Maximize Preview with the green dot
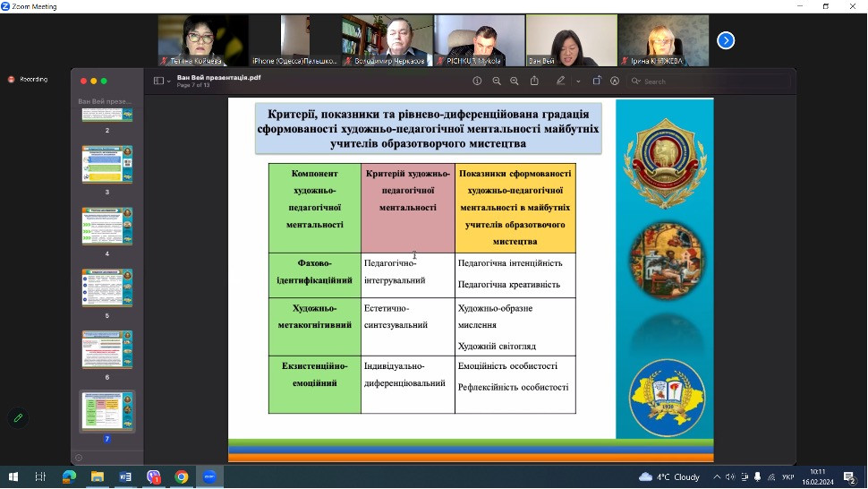Viewport: 868px width, 489px height. pyautogui.click(x=104, y=81)
